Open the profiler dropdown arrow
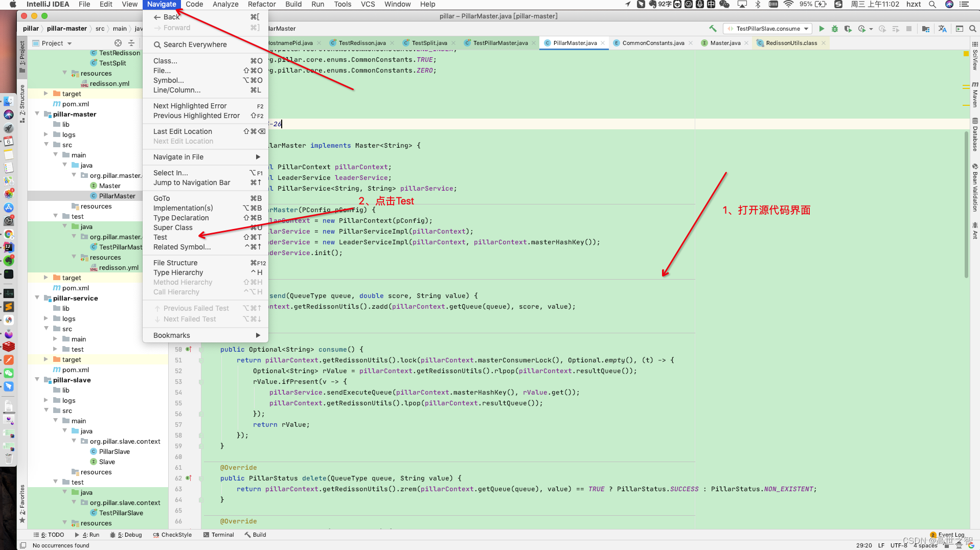 (871, 29)
